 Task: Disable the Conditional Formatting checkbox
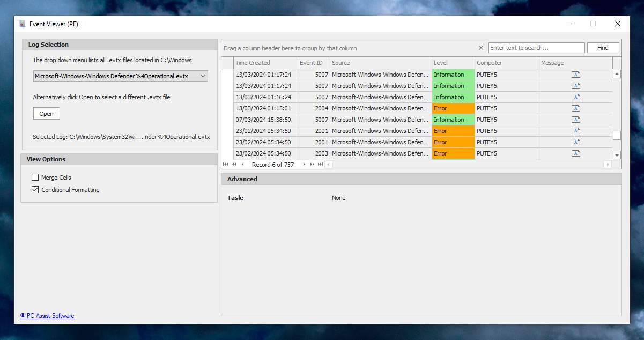[35, 190]
